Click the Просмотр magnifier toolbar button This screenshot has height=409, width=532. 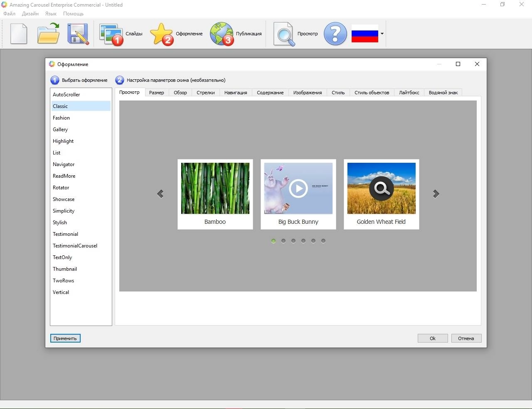point(296,34)
